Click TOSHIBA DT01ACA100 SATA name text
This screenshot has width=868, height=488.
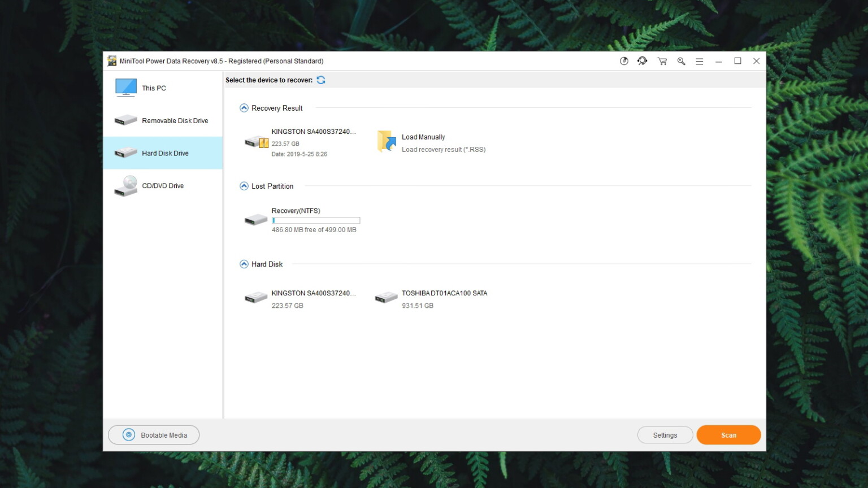[x=445, y=293]
